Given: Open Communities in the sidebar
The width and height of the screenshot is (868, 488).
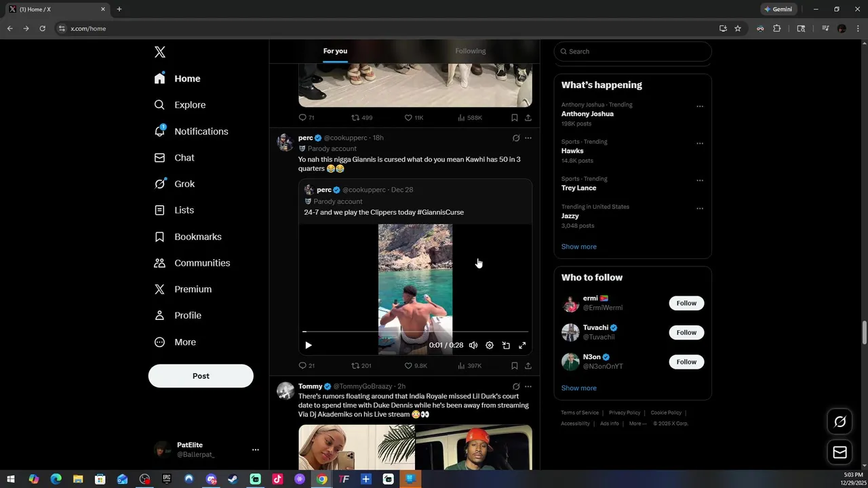Looking at the screenshot, I should point(193,263).
